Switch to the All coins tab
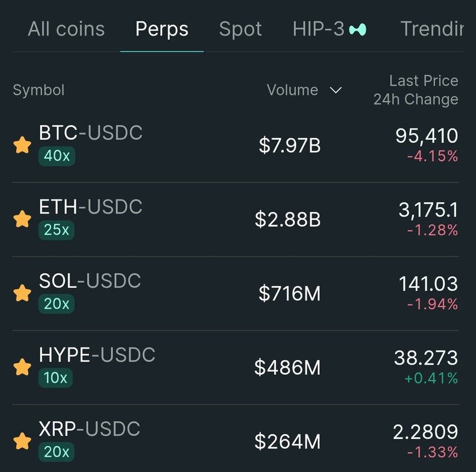Image resolution: width=476 pixels, height=472 pixels. tap(66, 29)
